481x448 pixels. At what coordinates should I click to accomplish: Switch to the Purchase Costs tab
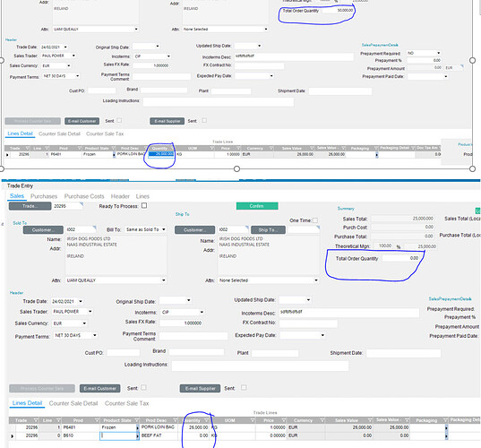(x=84, y=196)
